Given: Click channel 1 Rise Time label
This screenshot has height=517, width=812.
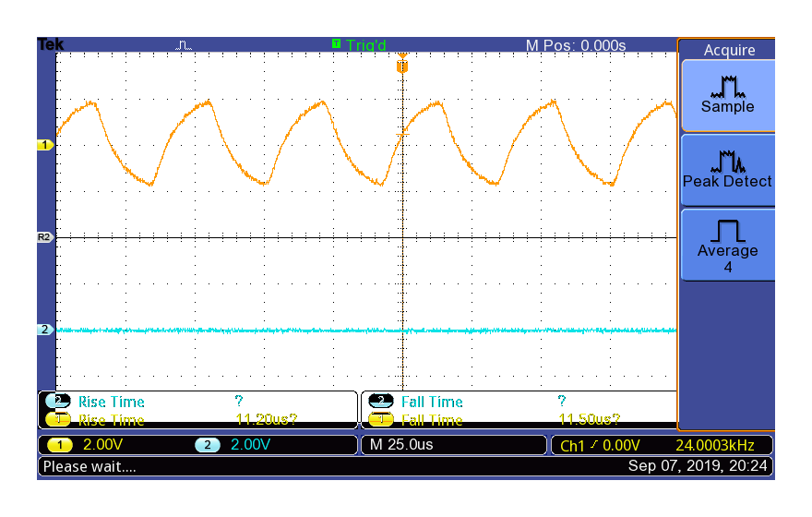Looking at the screenshot, I should (x=112, y=420).
